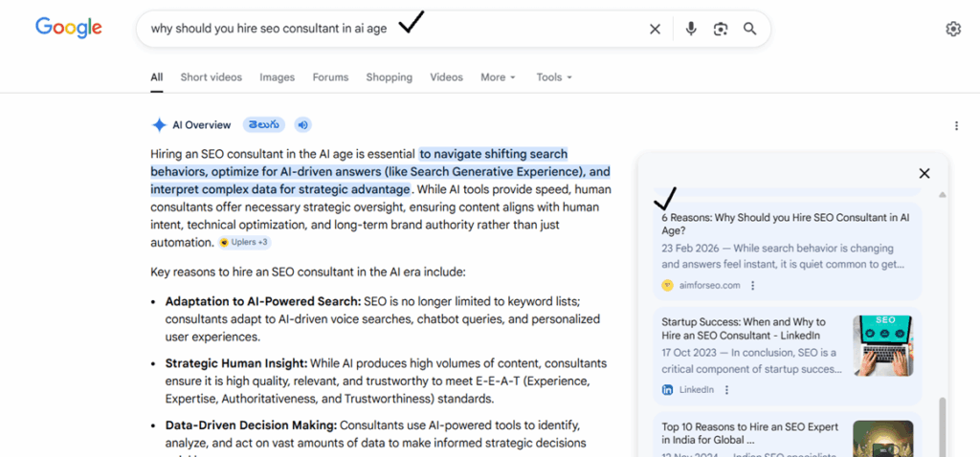Listen to AI Overview audio
The height and width of the screenshot is (457, 980).
pyautogui.click(x=303, y=125)
